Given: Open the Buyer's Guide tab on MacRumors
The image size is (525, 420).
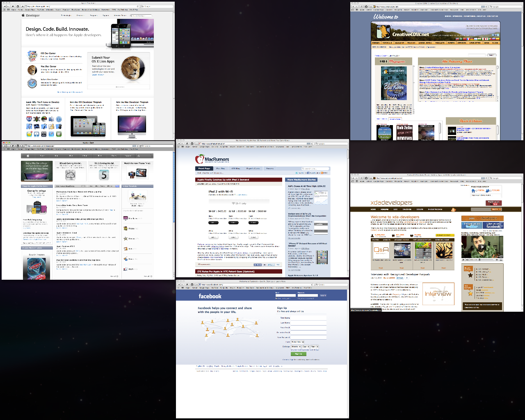Looking at the screenshot, I should click(253, 168).
